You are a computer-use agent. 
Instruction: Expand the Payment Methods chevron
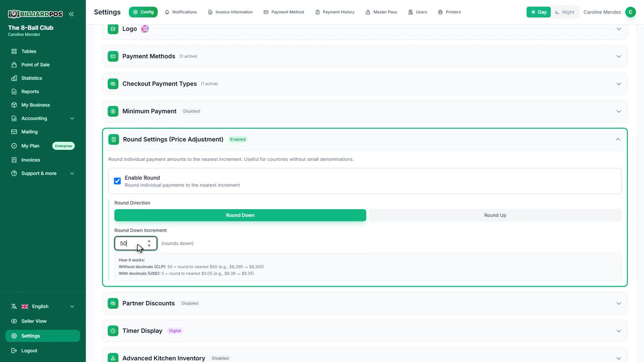click(619, 56)
